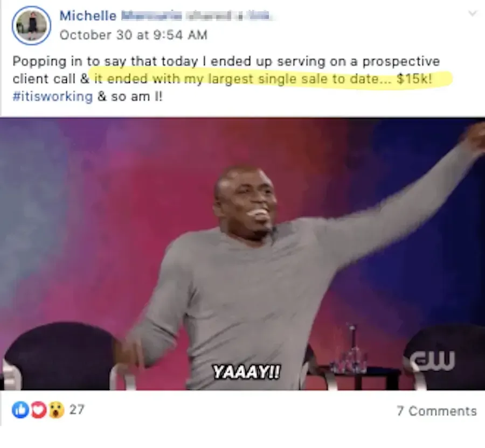The width and height of the screenshot is (485, 448).
Task: Open the 7 Comments link
Action: (436, 411)
